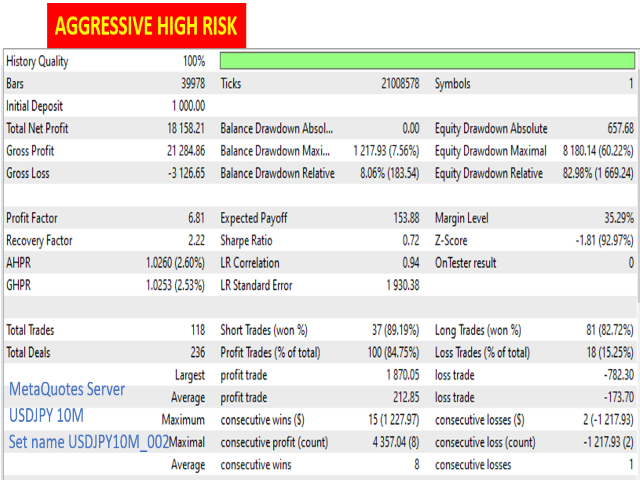Select the History Quality 100% value
Screen dimensions: 640x480
tap(194, 61)
